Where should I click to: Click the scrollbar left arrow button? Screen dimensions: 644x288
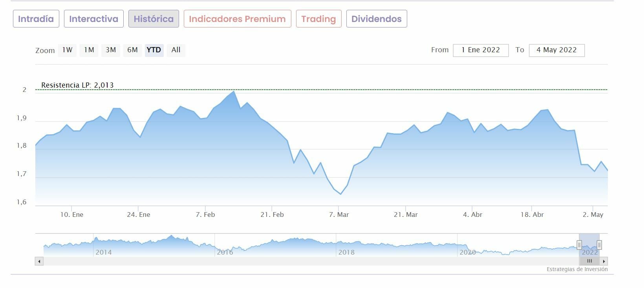(x=39, y=261)
